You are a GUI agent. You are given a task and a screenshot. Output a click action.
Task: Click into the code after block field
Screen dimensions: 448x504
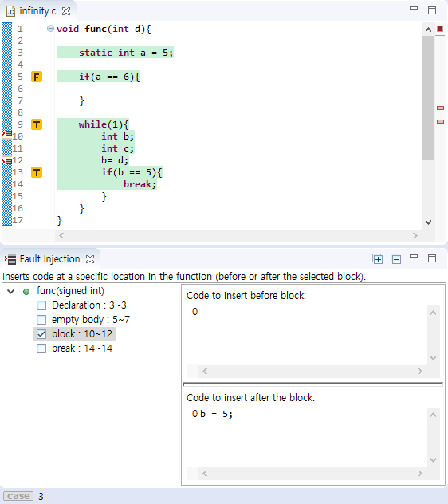312,438
